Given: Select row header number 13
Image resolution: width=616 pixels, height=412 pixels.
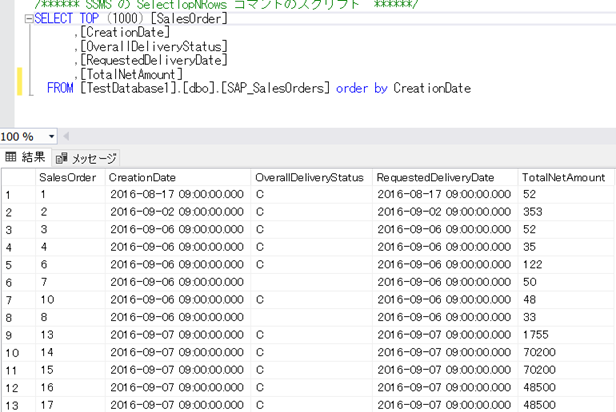Looking at the screenshot, I should click(18, 405).
